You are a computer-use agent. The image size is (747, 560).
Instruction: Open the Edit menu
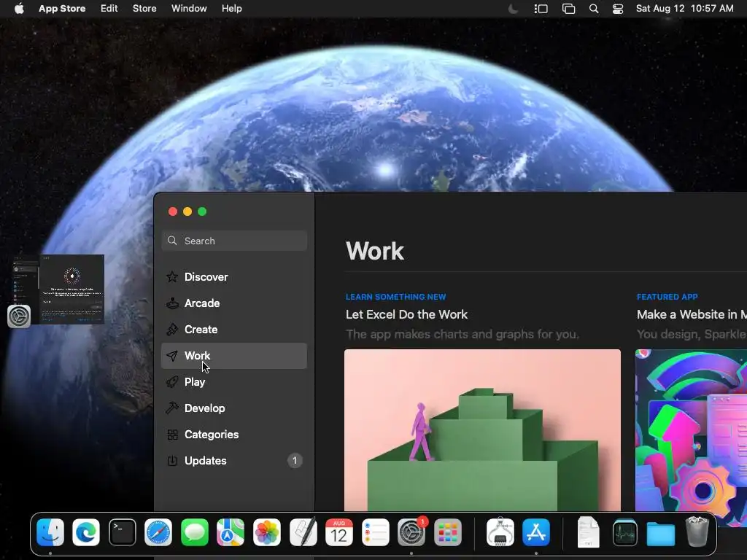tap(109, 9)
